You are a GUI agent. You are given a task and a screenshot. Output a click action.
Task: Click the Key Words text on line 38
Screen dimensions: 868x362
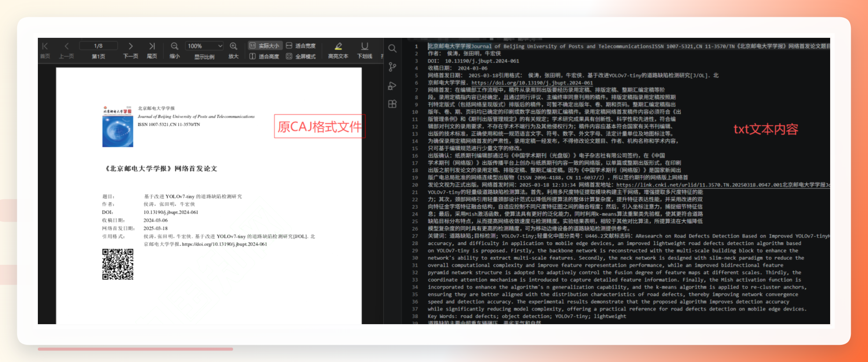click(441, 316)
